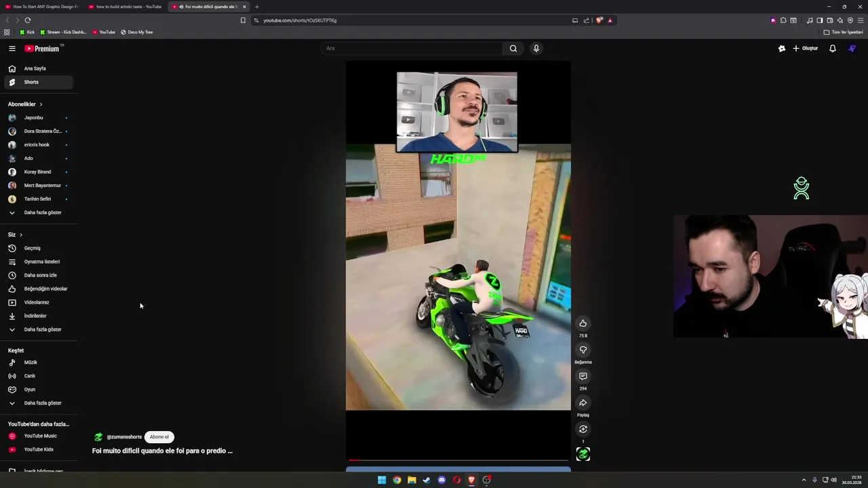This screenshot has height=488, width=868.
Task: Open Steam from the taskbar
Action: [427, 480]
